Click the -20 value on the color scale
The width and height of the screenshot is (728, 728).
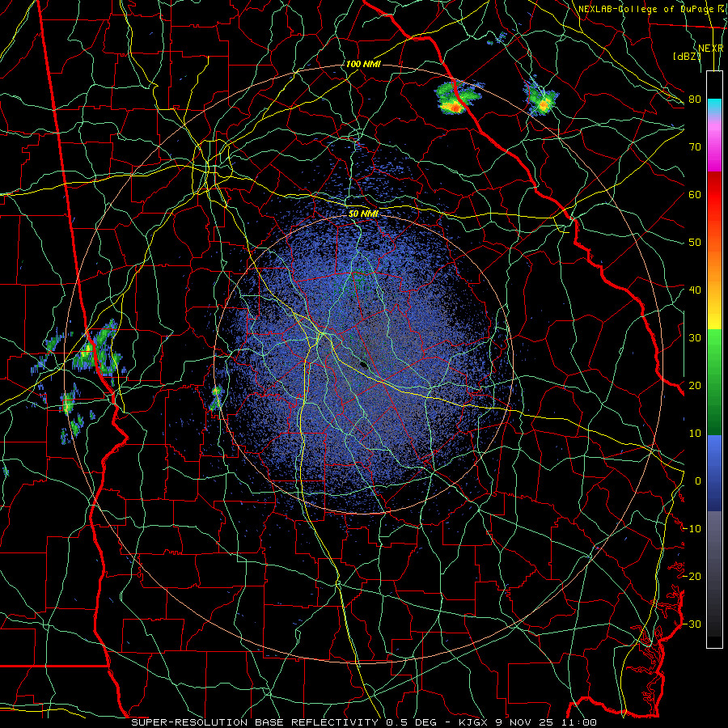pos(692,577)
